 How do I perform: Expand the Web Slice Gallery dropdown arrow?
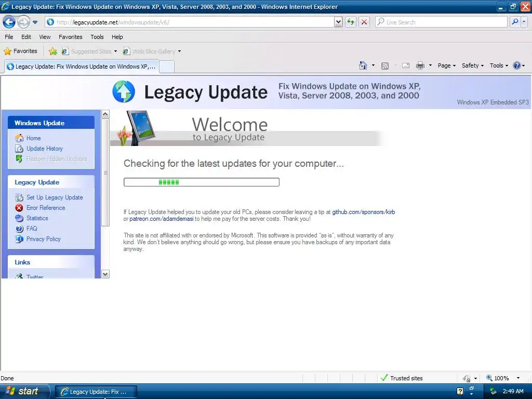pos(179,51)
